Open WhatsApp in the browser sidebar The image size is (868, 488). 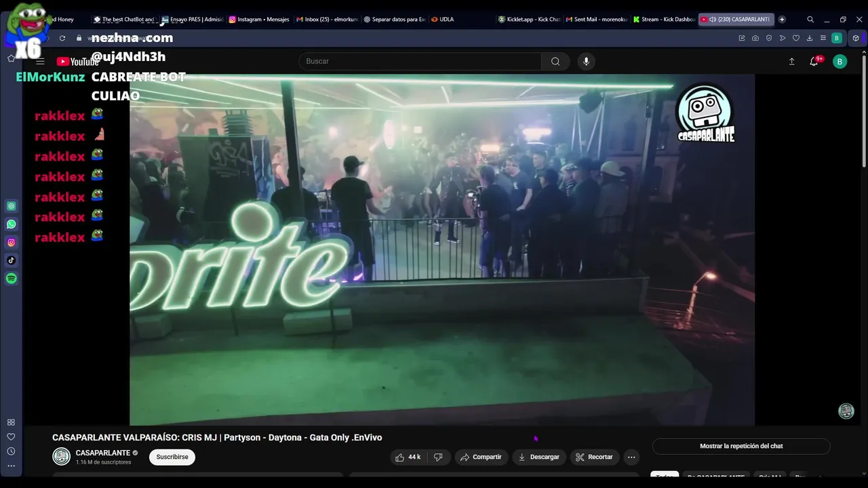[12, 224]
